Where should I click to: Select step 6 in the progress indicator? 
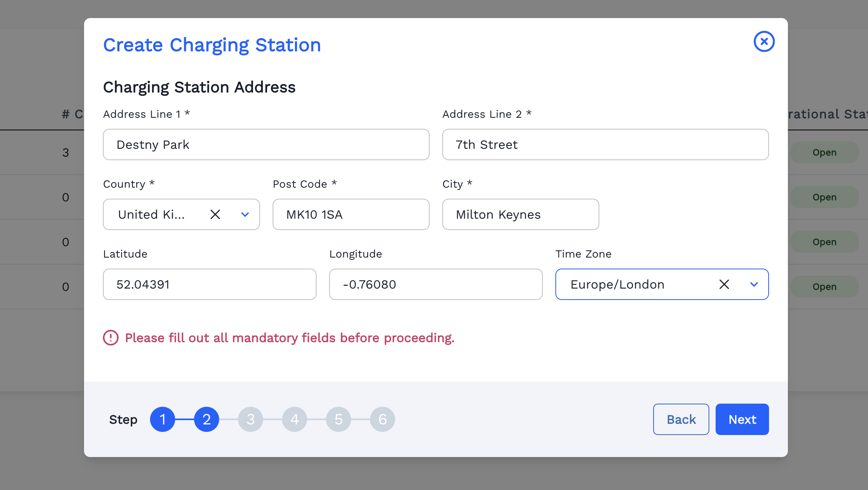pos(383,419)
